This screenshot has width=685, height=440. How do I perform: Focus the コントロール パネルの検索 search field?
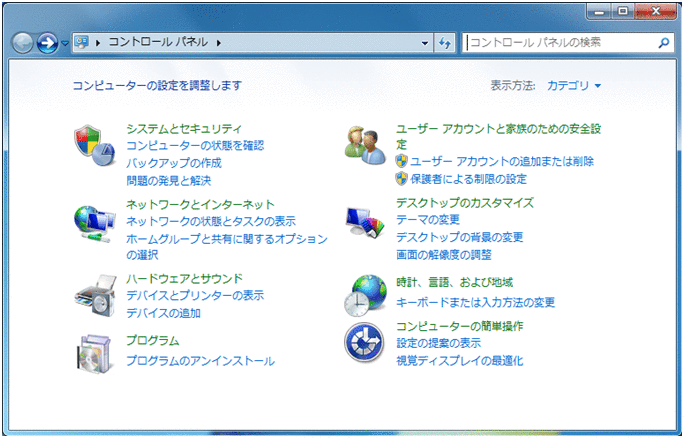click(x=561, y=43)
